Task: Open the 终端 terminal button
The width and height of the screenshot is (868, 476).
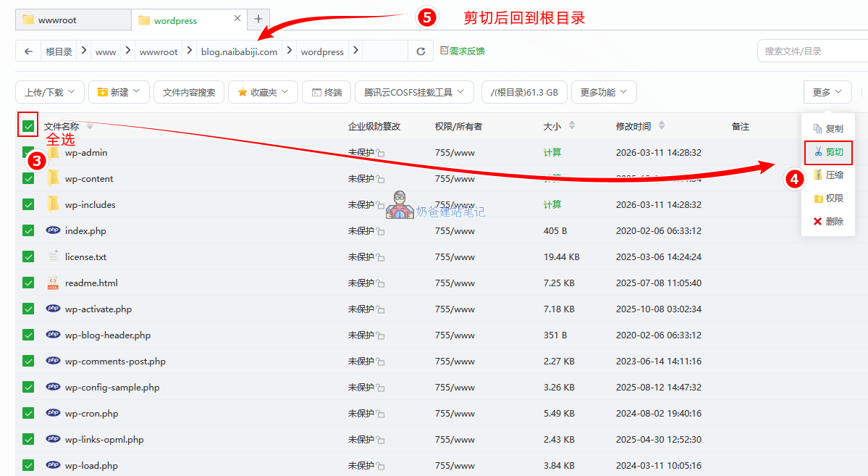Action: coord(326,92)
